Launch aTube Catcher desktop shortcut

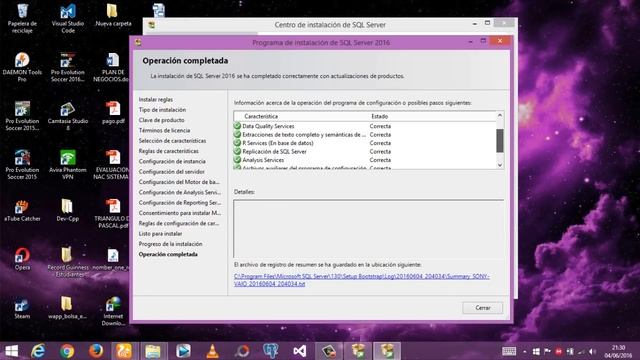(x=22, y=211)
